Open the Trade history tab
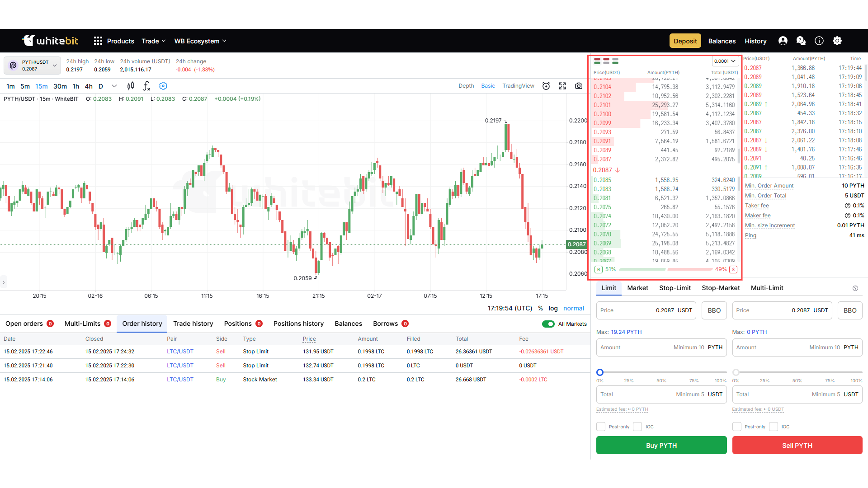The height and width of the screenshot is (488, 868). tap(193, 324)
